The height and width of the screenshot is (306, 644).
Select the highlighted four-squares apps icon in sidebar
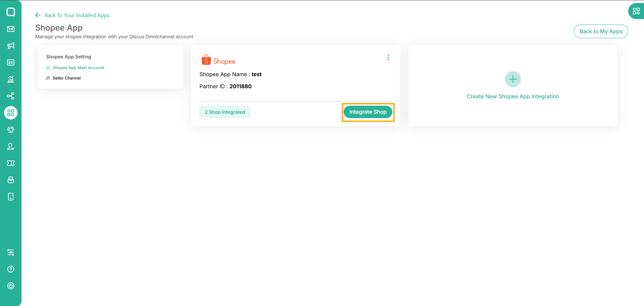(x=11, y=113)
